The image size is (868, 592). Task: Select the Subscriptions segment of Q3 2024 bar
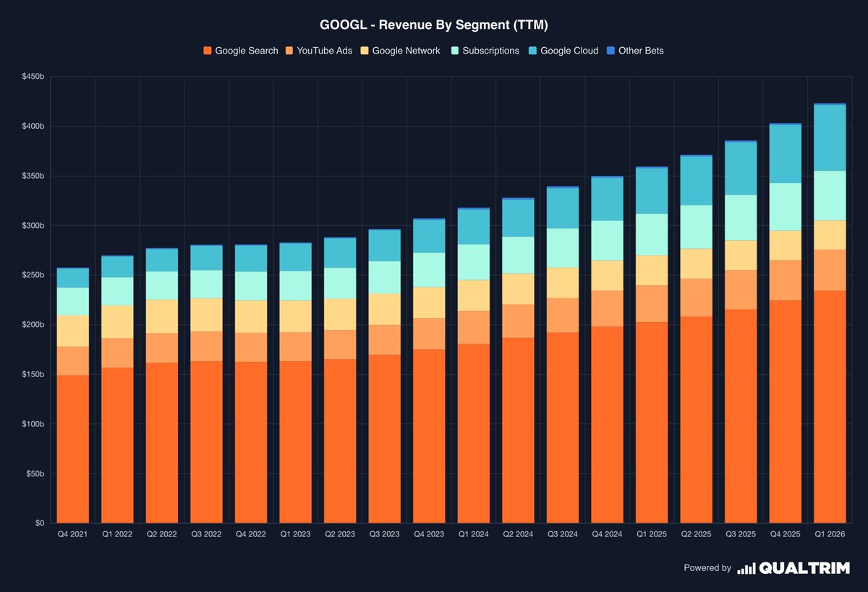(563, 248)
